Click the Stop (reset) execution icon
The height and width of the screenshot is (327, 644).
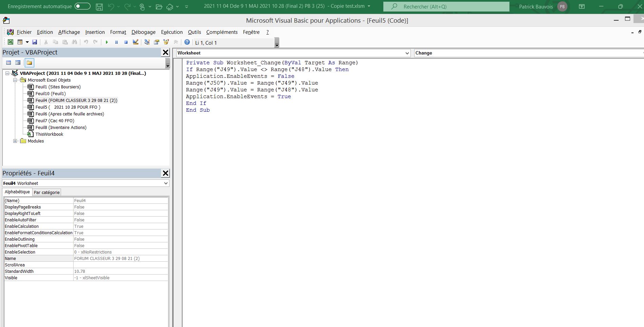(x=126, y=42)
